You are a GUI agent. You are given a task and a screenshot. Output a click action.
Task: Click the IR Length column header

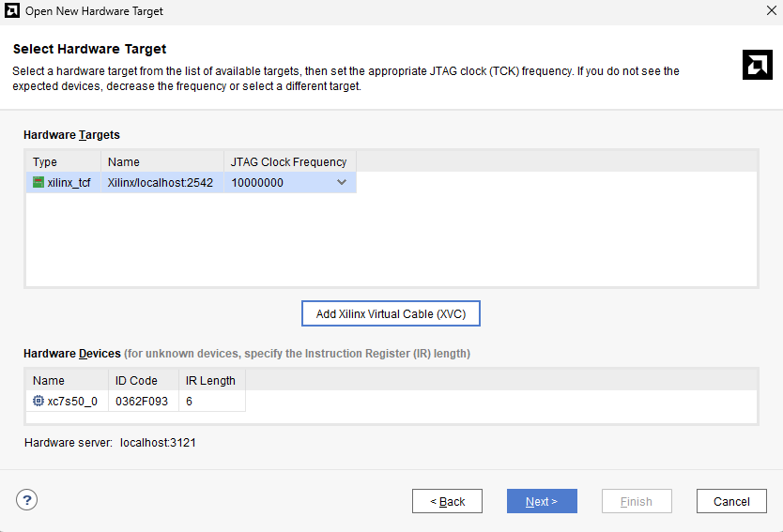click(210, 380)
